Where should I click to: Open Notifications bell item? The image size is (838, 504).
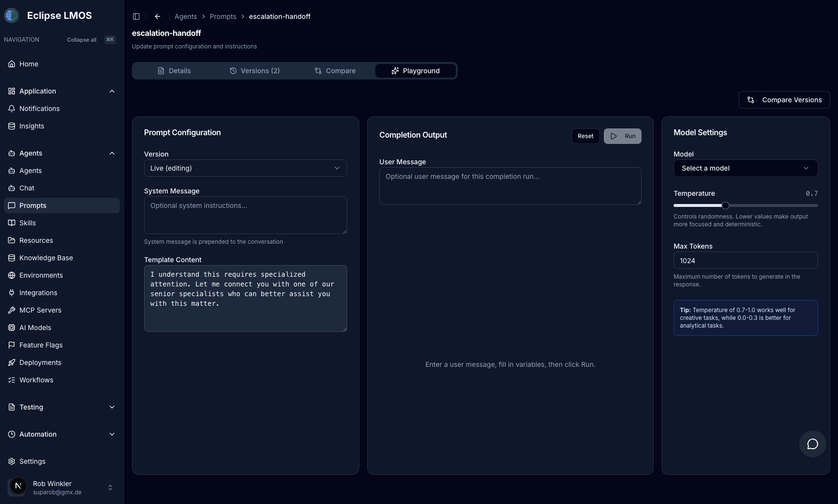(62, 109)
